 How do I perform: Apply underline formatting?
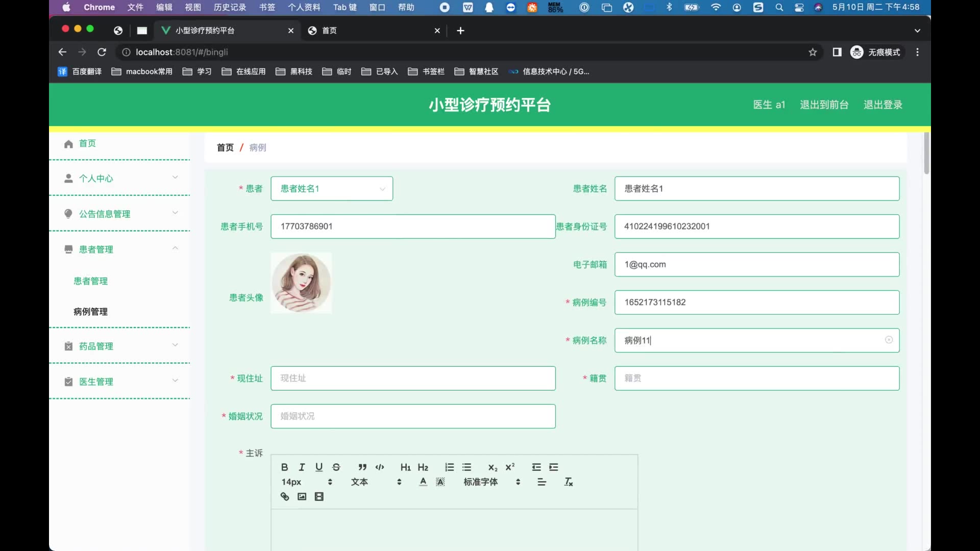(319, 467)
